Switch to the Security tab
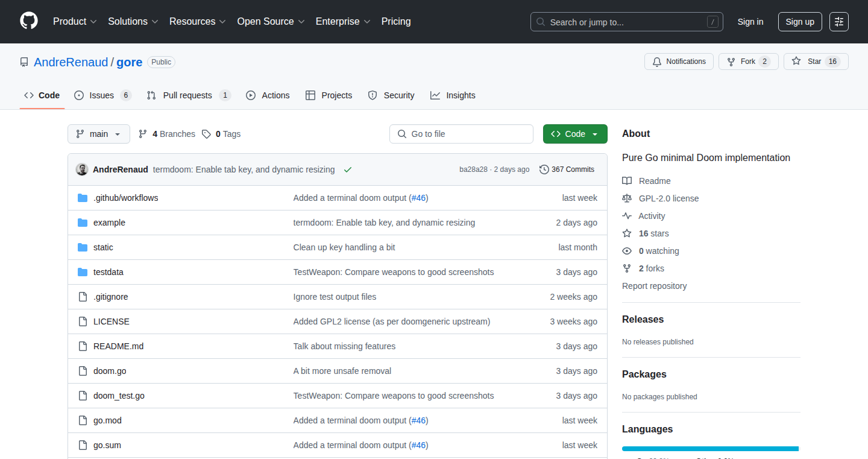This screenshot has height=459, width=868. pos(391,95)
